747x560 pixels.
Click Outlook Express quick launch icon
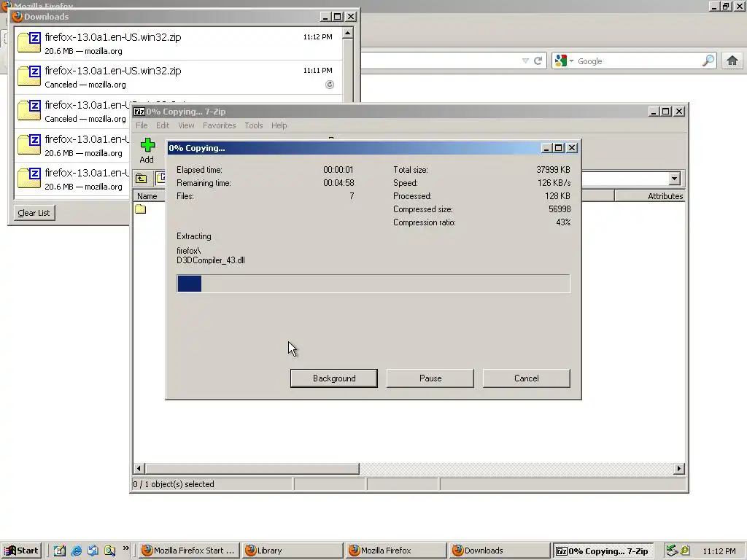(x=93, y=551)
